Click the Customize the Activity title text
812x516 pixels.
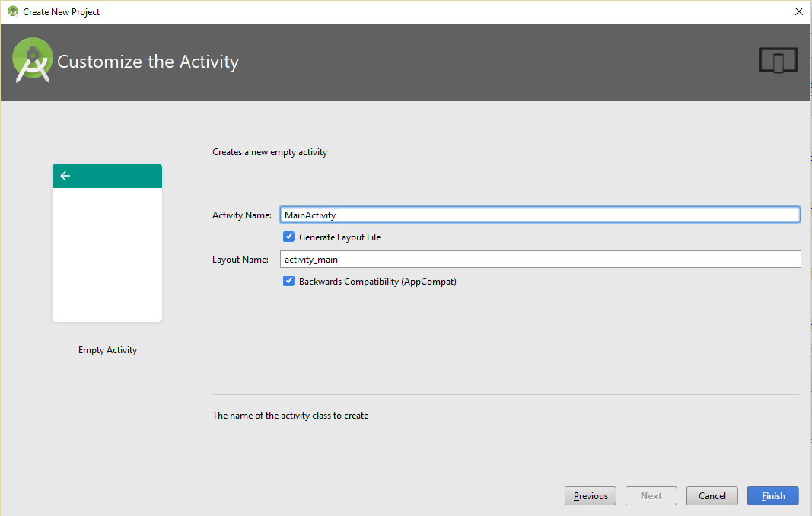tap(149, 62)
